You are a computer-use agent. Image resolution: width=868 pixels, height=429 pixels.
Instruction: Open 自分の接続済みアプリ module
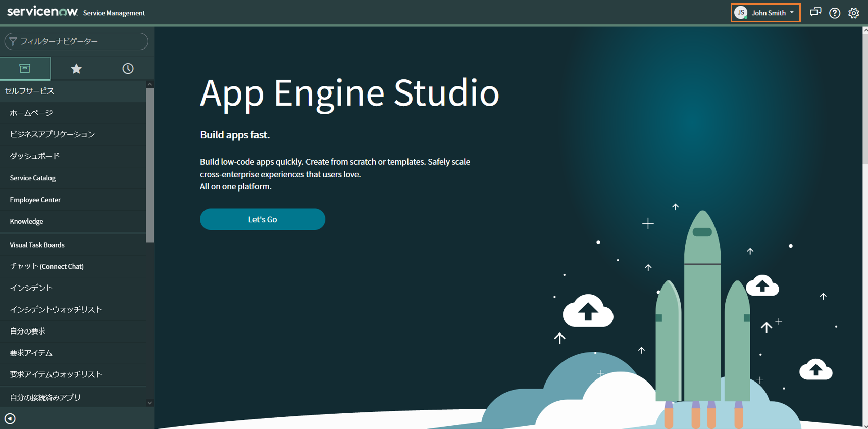point(73,397)
